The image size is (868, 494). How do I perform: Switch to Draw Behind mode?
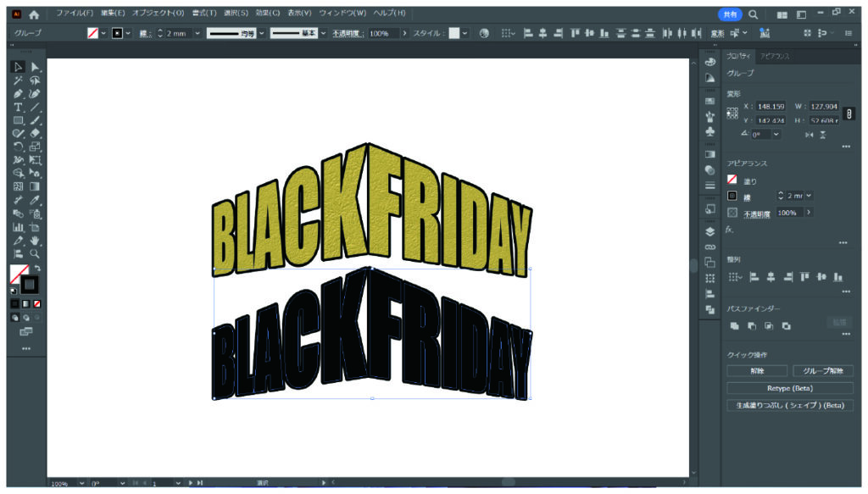(26, 318)
